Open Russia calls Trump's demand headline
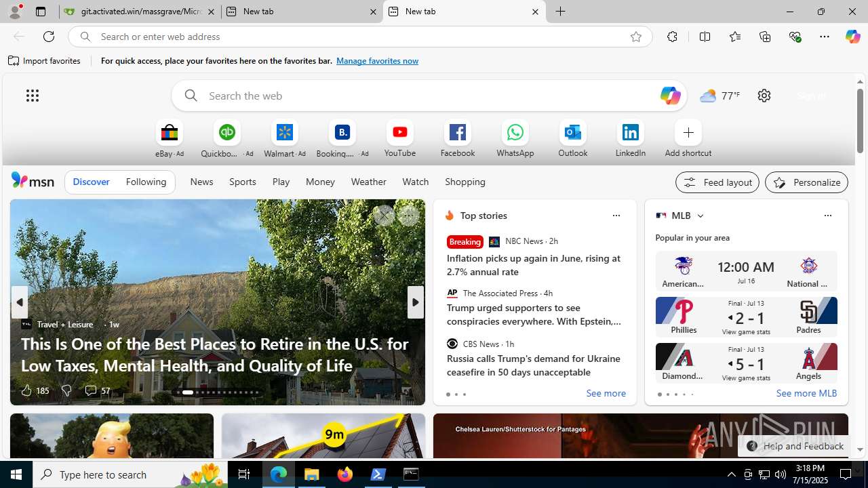Screen dimensions: 868x488 click(534, 365)
